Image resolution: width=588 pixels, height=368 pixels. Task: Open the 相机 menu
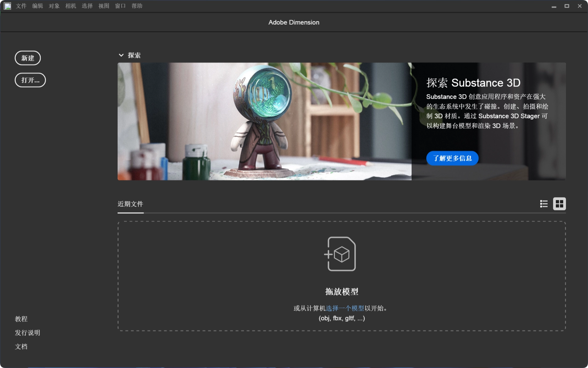pyautogui.click(x=71, y=6)
